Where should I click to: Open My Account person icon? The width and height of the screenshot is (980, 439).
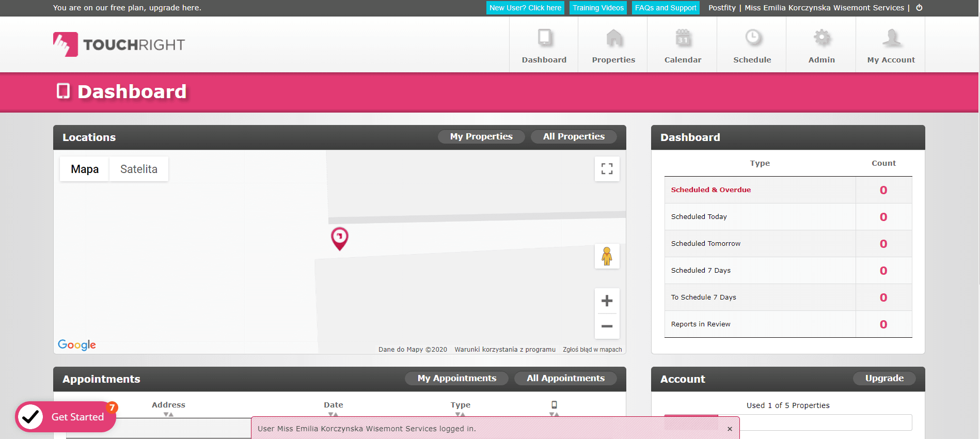pyautogui.click(x=891, y=38)
